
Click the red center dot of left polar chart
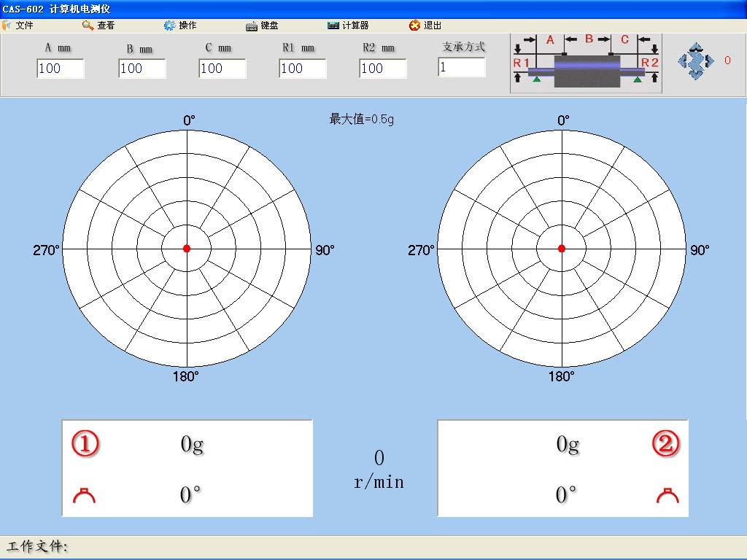point(187,248)
